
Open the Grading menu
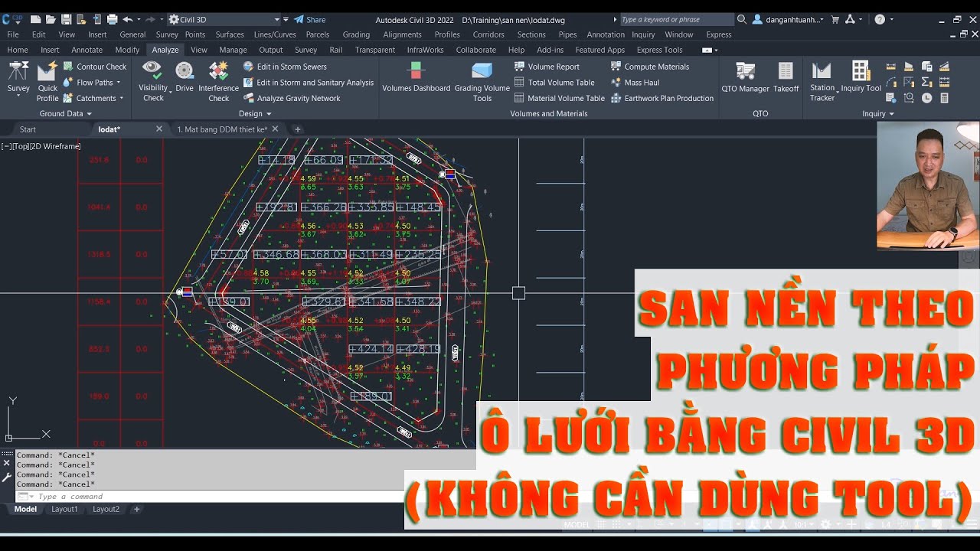(356, 34)
